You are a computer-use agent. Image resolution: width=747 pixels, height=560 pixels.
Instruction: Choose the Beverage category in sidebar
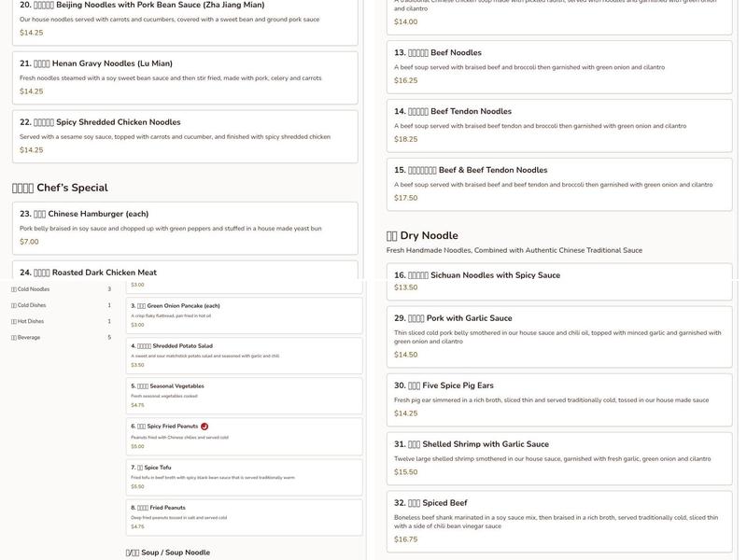[x=30, y=337]
